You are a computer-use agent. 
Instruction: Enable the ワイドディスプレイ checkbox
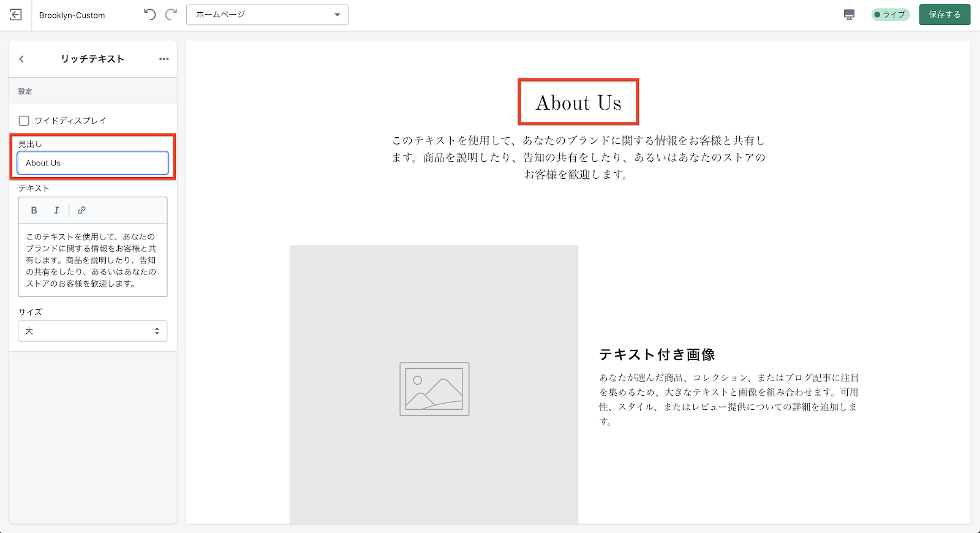[24, 121]
